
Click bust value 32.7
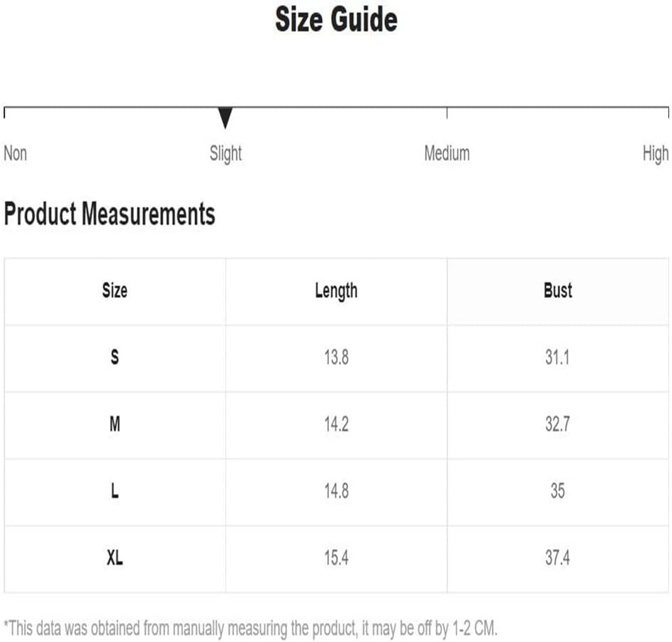pos(558,424)
